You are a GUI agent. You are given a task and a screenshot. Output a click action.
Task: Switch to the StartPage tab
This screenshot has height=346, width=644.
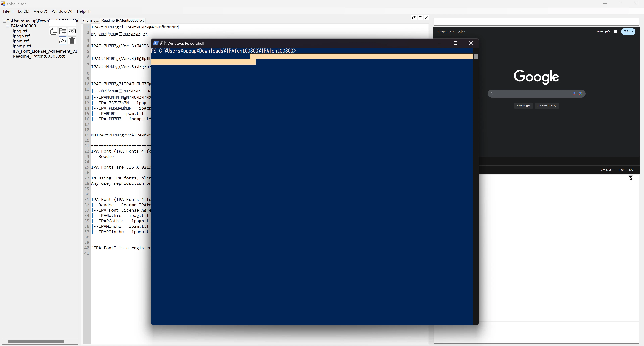[x=91, y=21]
